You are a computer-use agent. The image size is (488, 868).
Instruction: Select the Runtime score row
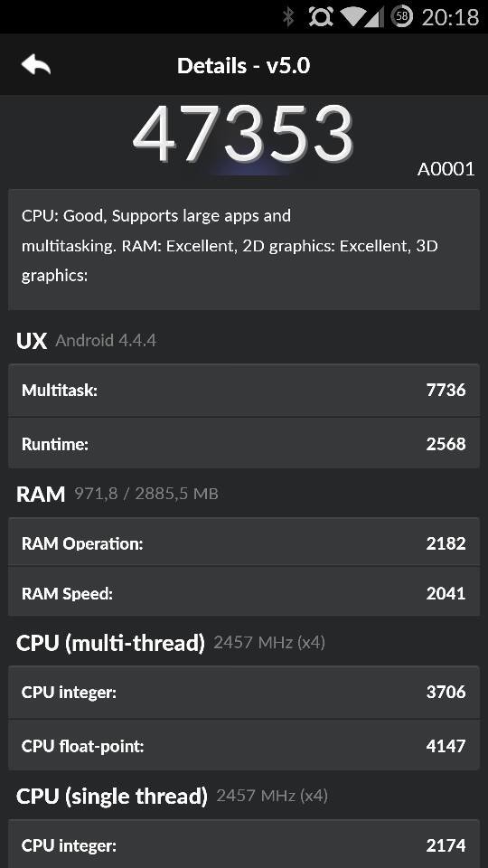click(244, 443)
